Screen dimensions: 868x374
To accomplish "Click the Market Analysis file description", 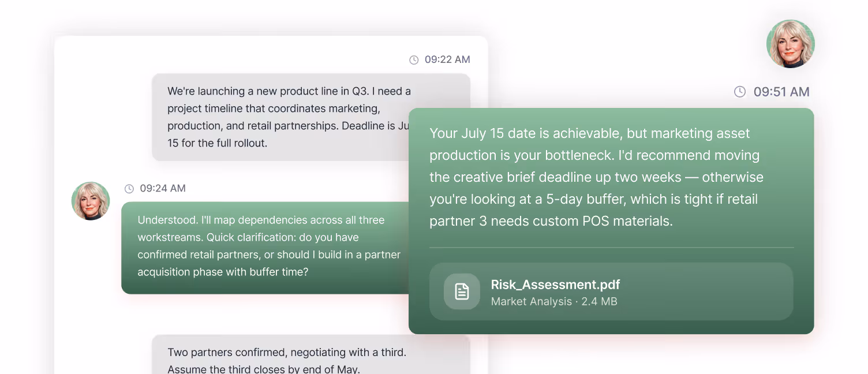I will 532,301.
